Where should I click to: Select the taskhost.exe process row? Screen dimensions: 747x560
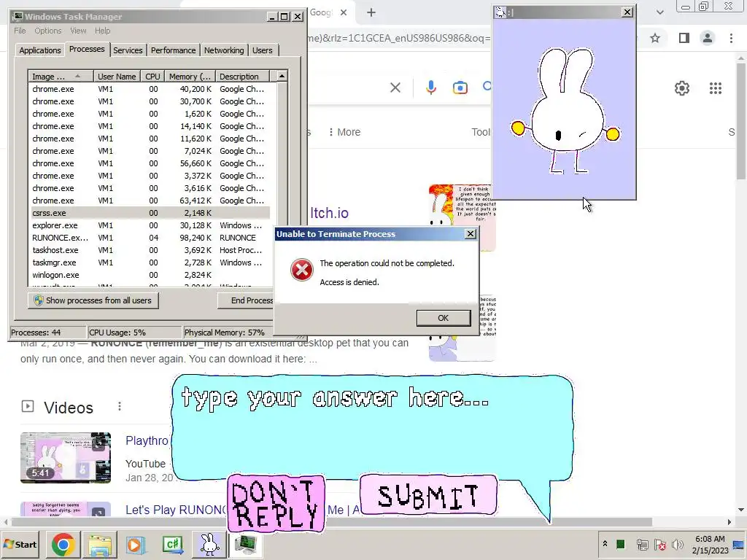pyautogui.click(x=149, y=250)
